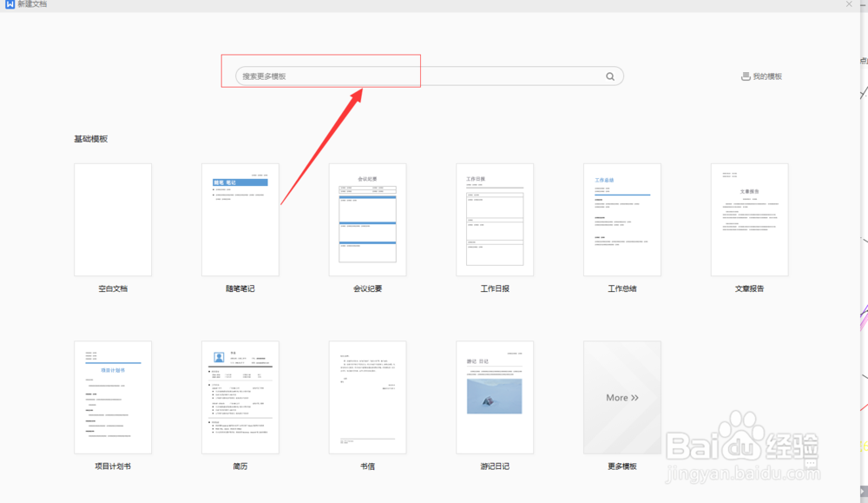This screenshot has height=503, width=868.
Task: Click the 工作总结 label
Action: tap(622, 288)
